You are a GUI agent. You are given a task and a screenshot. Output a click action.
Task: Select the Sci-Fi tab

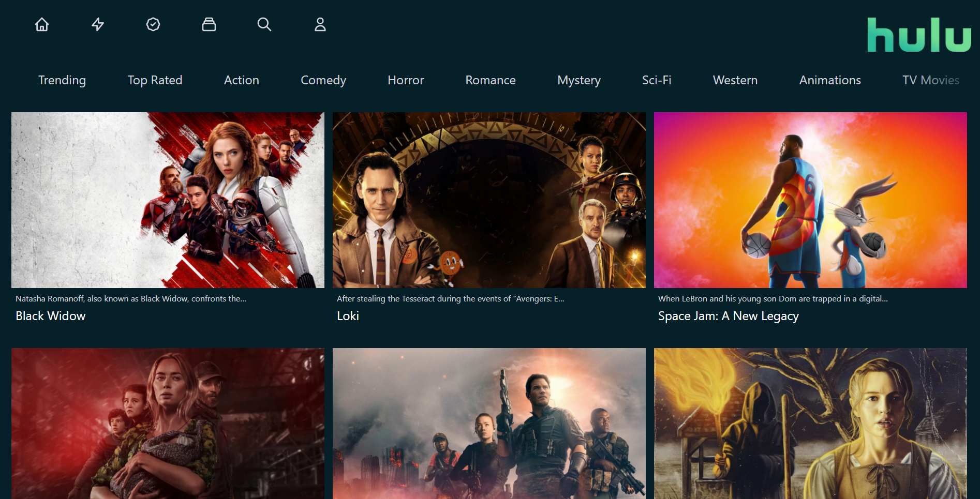coord(657,80)
